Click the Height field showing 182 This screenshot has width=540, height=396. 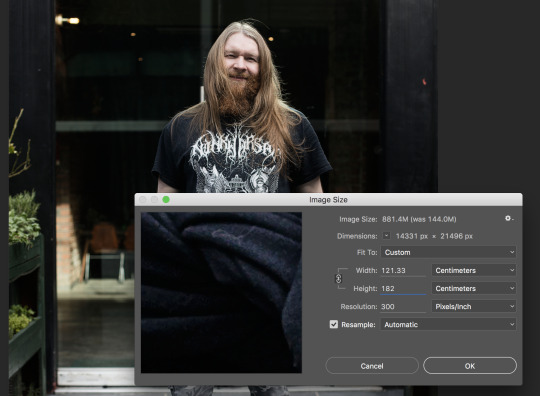[x=403, y=289]
